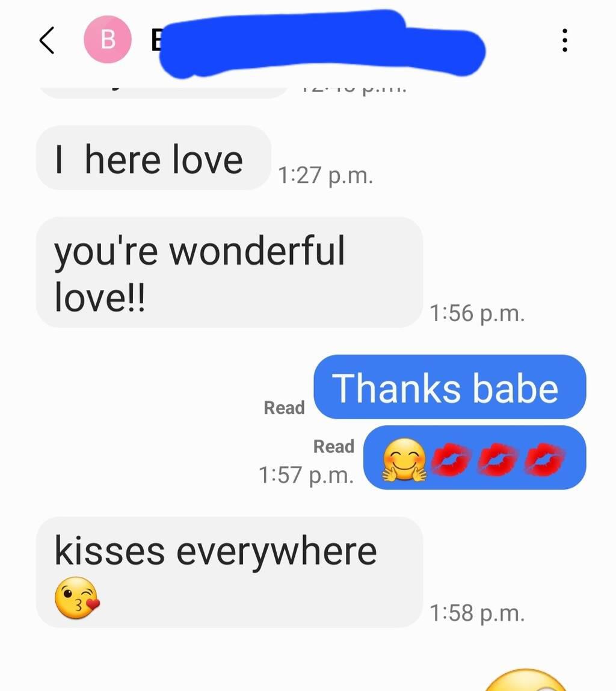The width and height of the screenshot is (616, 691).
Task: Tap the 1:56 p.m. timestamp
Action: click(x=477, y=313)
